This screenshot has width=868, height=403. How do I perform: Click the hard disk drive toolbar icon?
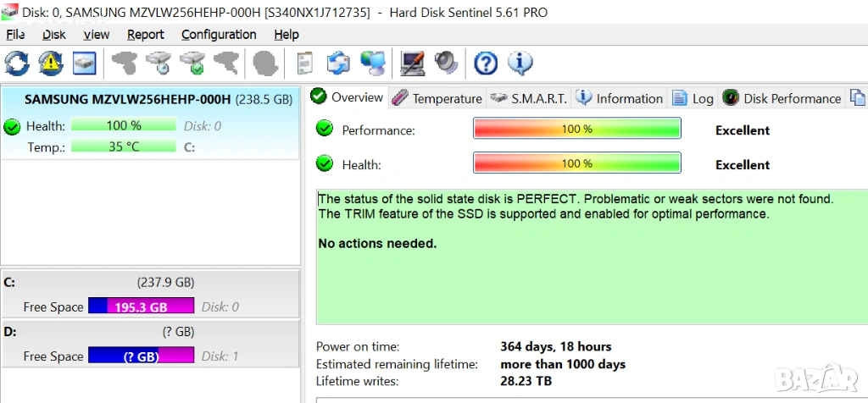84,63
